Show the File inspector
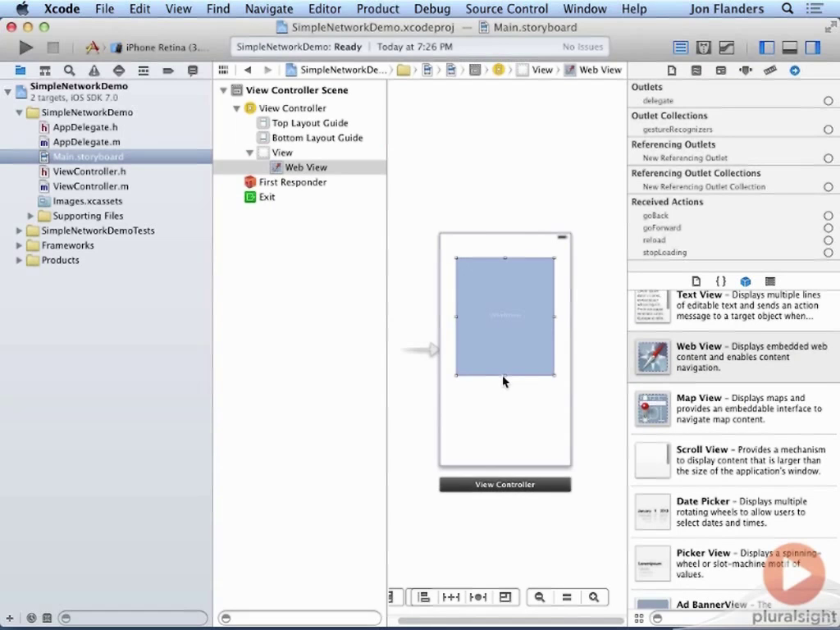Screen dimensions: 840x630 click(x=671, y=71)
